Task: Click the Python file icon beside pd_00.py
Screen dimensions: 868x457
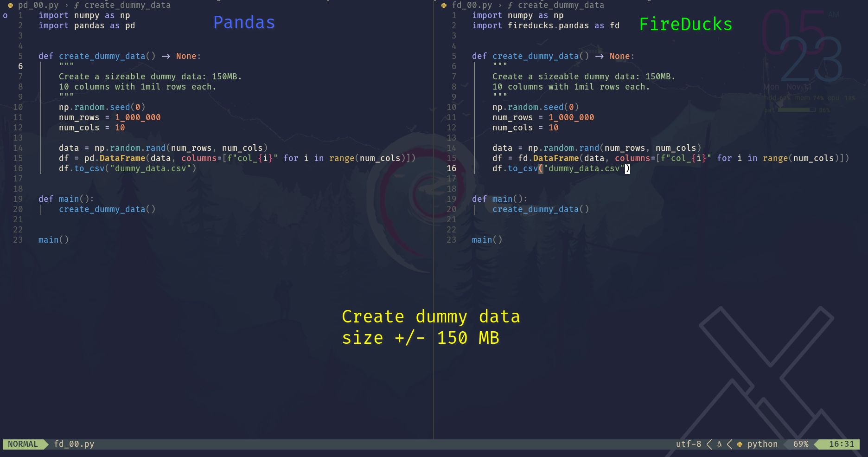Action: [10, 6]
